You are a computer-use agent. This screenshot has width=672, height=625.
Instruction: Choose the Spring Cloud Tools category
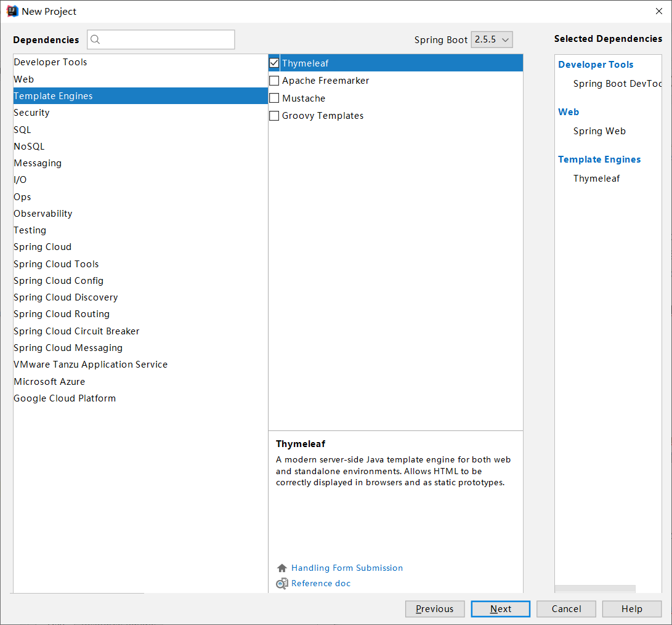click(140, 264)
